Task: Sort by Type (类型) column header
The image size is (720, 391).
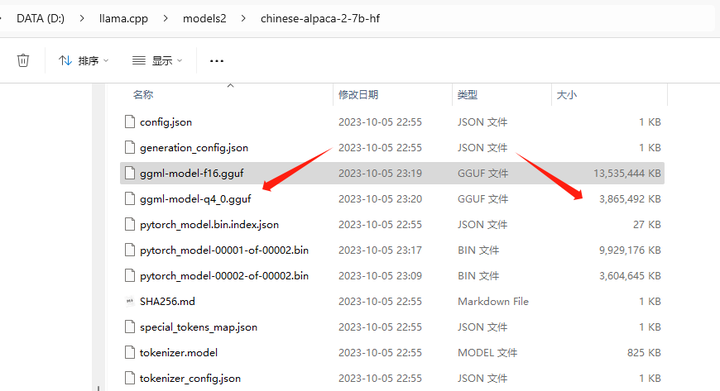Action: (467, 95)
